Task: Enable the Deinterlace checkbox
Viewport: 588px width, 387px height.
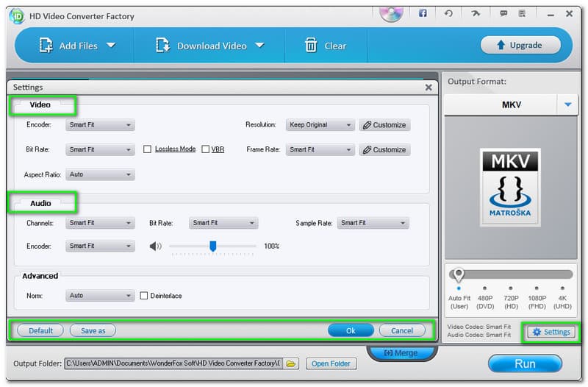Action: (144, 296)
